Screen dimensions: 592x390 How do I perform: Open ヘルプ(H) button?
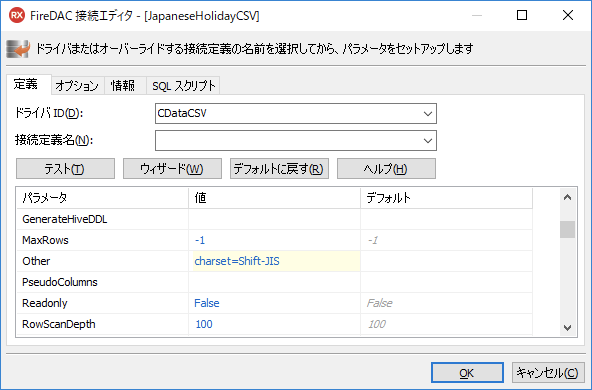[x=386, y=168]
